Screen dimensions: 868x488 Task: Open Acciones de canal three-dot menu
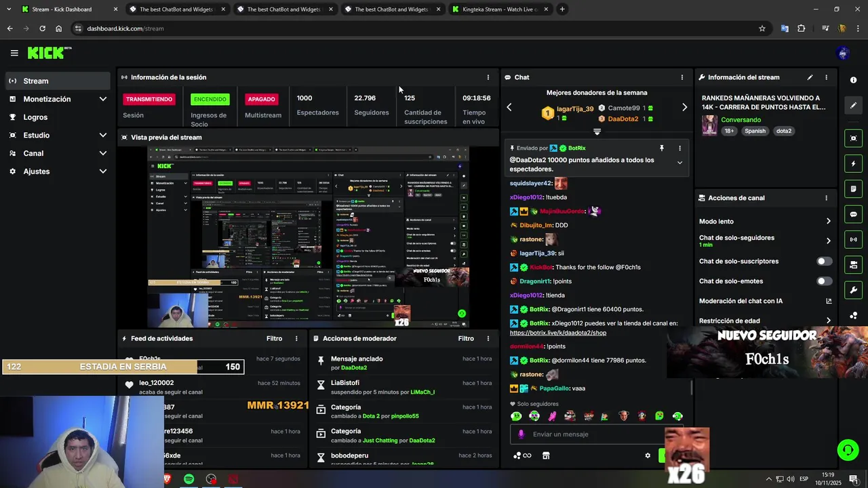click(826, 198)
